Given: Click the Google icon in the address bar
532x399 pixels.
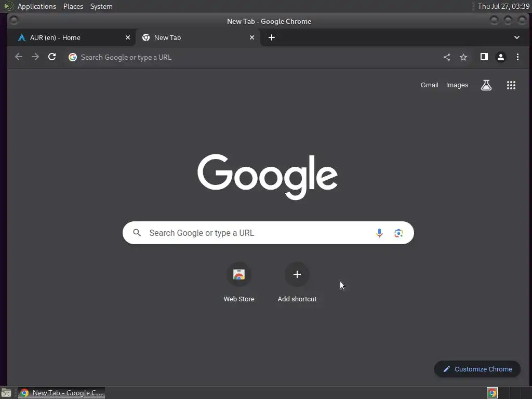Looking at the screenshot, I should click(x=73, y=57).
